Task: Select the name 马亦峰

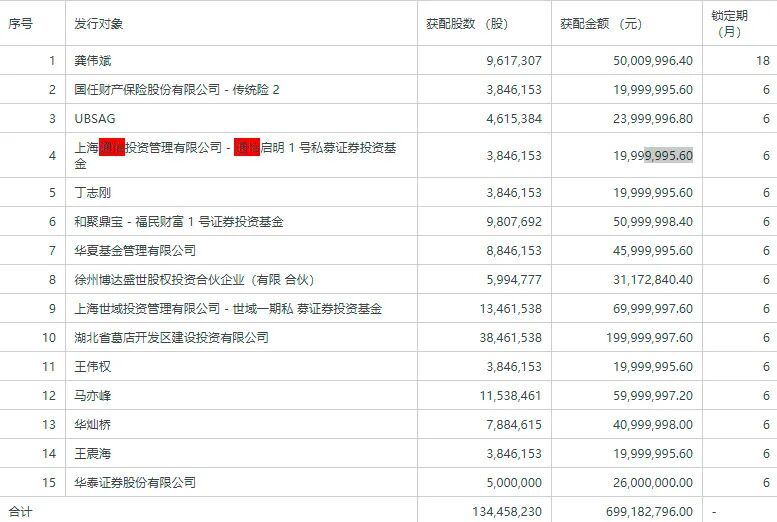Action: (x=93, y=396)
